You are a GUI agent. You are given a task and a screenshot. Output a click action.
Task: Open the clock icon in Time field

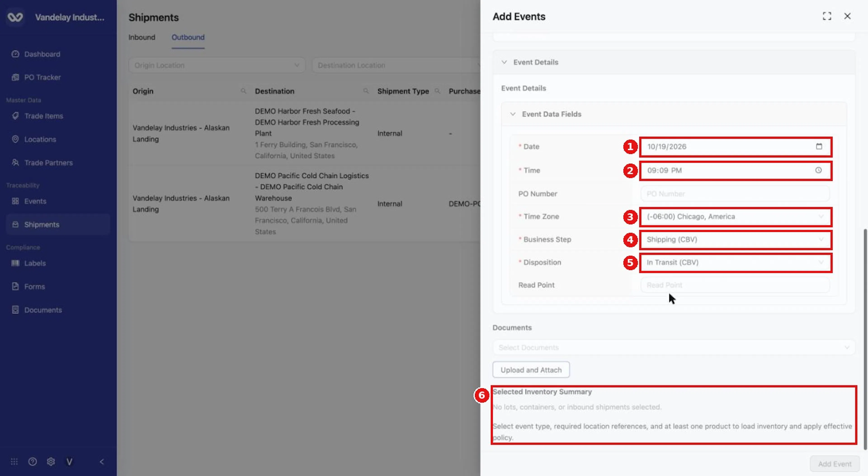pos(818,170)
